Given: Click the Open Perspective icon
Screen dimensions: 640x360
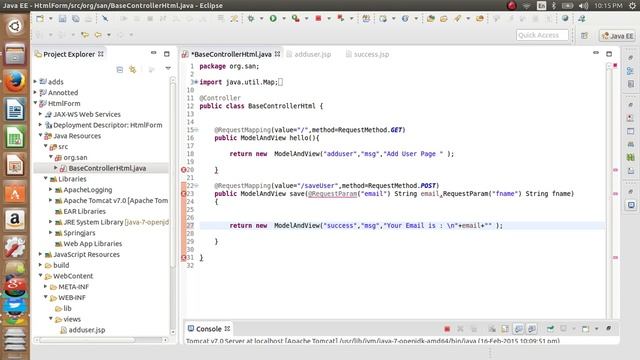Looking at the screenshot, I should click(584, 36).
